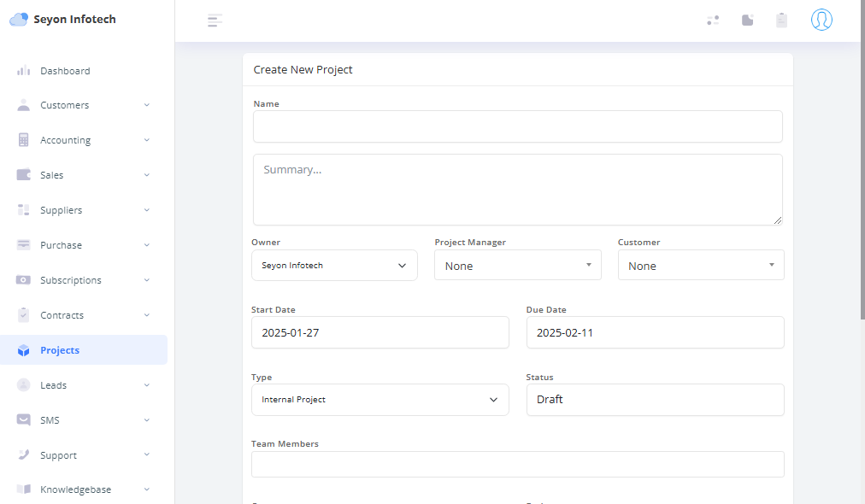Open the Project Manager dropdown
Image resolution: width=865 pixels, height=504 pixels.
(517, 266)
